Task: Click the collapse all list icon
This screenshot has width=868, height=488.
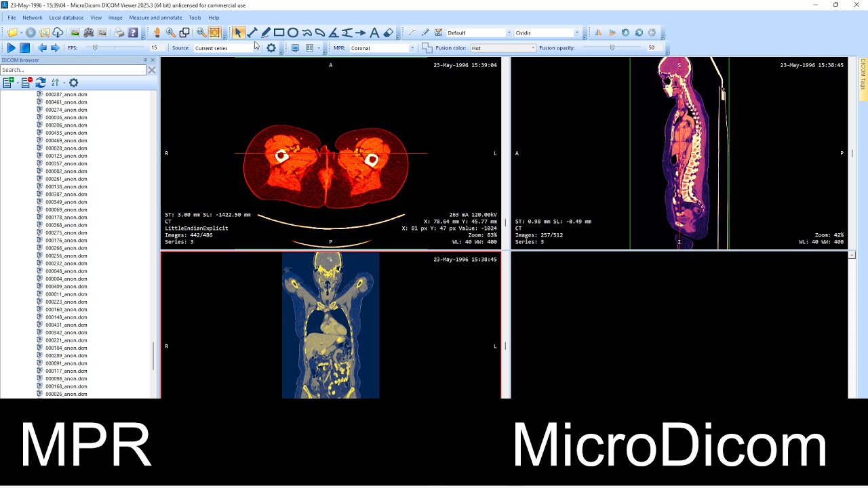Action: (26, 83)
